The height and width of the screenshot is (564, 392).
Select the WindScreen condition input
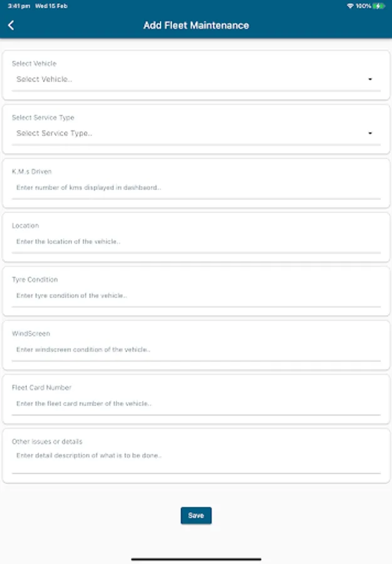tap(195, 350)
